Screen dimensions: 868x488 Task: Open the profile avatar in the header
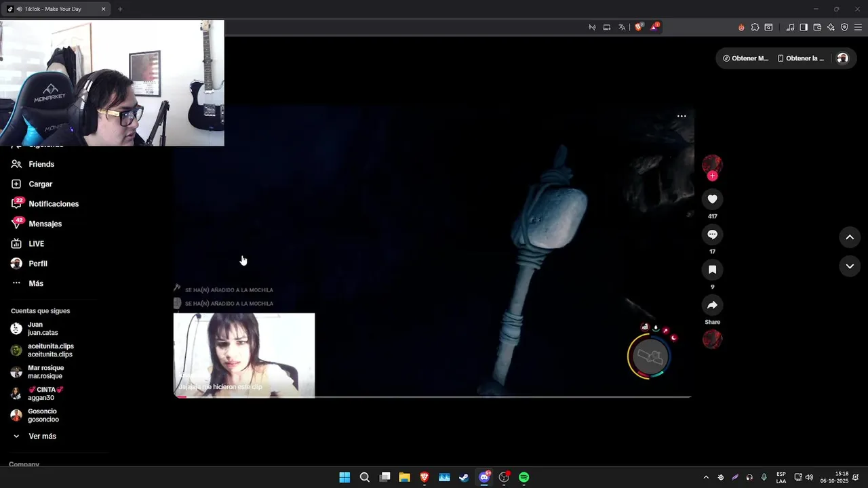coord(842,58)
